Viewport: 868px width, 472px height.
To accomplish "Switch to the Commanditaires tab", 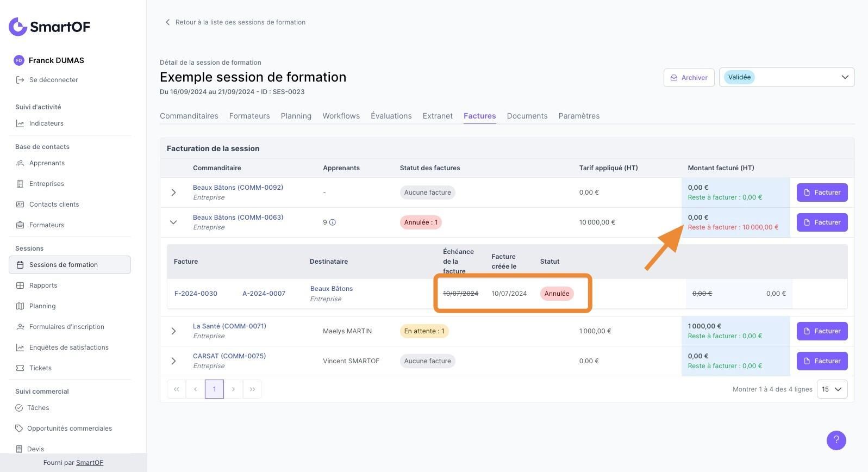I will [x=189, y=116].
